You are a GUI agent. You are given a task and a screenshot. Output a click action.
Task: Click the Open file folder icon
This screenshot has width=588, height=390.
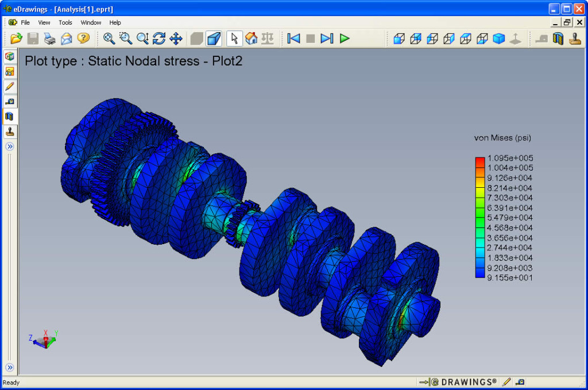coord(16,38)
